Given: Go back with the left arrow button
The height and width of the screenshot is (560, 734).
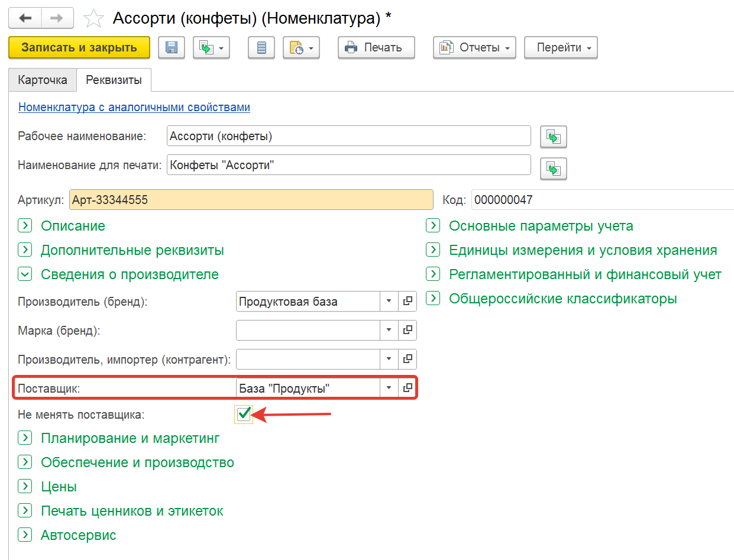Looking at the screenshot, I should point(25,18).
